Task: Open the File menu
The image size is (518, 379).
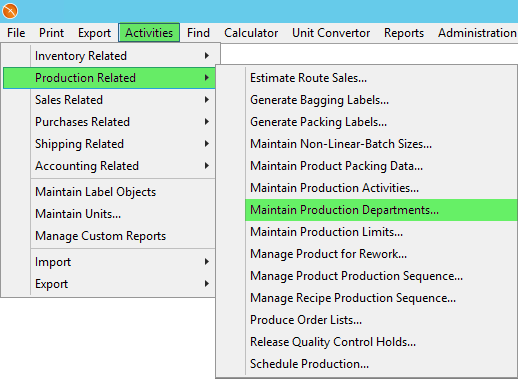Action: click(x=16, y=33)
